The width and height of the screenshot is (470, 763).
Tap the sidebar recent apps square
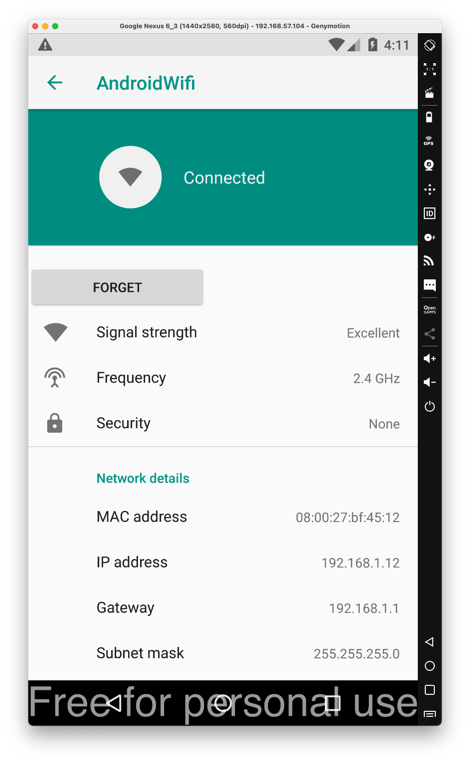pos(430,690)
